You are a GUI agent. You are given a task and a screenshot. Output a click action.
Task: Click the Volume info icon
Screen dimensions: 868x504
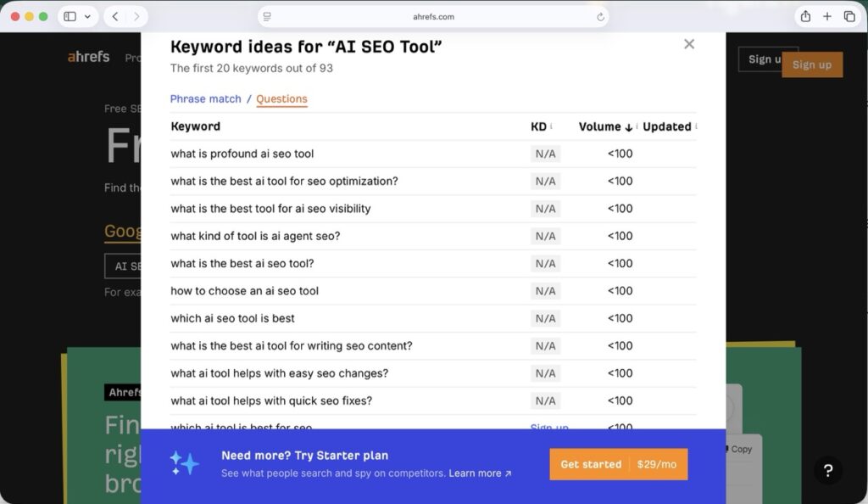click(x=637, y=126)
